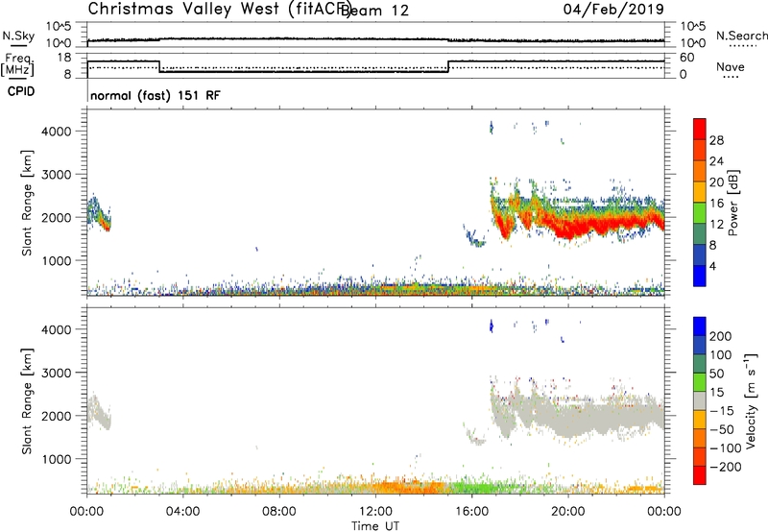The height and width of the screenshot is (532, 768).
Task: Click the 'Nave' legend label
Action: [x=731, y=66]
